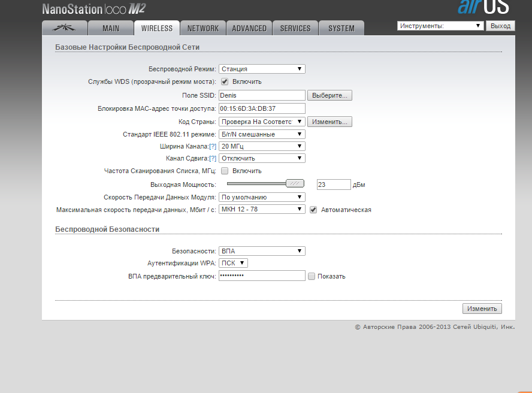532x393 pixels.
Task: Click the Выходная Мощность slider handle
Action: (295, 183)
